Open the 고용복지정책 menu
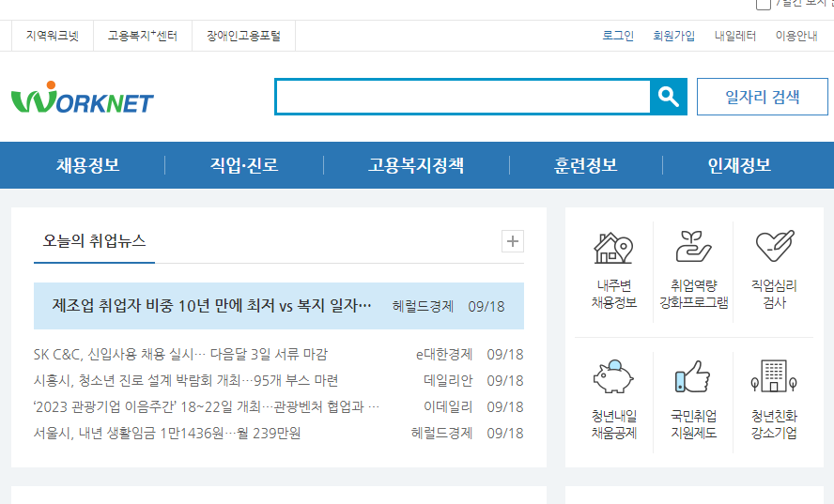The height and width of the screenshot is (504, 834). click(x=416, y=165)
